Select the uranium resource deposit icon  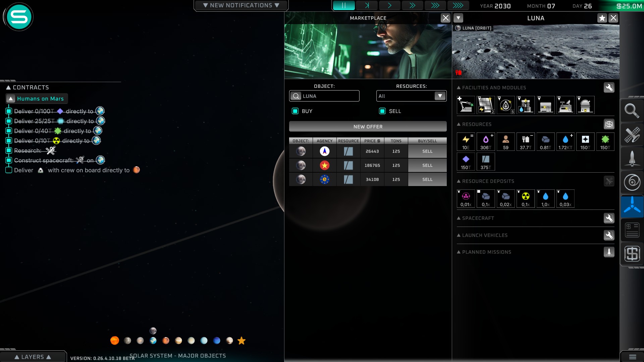[x=526, y=198]
